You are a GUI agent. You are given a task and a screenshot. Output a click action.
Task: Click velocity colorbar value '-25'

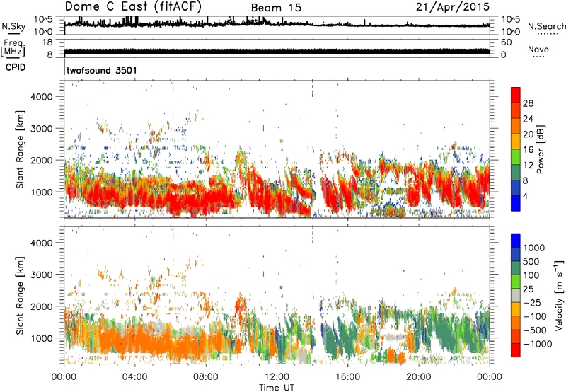pyautogui.click(x=533, y=303)
